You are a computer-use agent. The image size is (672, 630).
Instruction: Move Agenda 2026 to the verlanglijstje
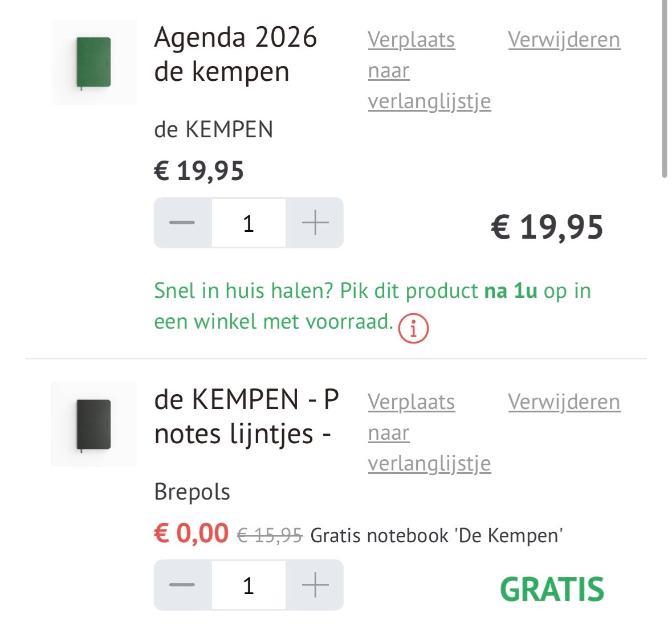[429, 71]
